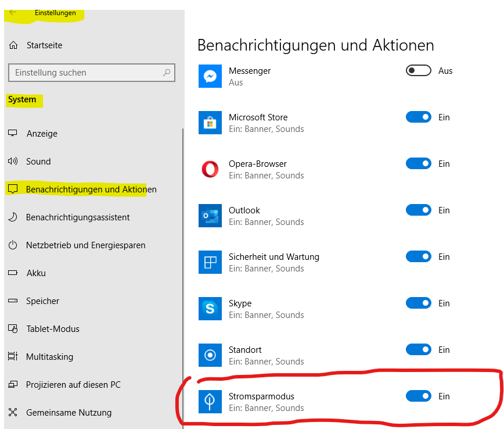The height and width of the screenshot is (429, 504).
Task: Click the Sicherheit und Wartung icon
Action: click(x=210, y=262)
